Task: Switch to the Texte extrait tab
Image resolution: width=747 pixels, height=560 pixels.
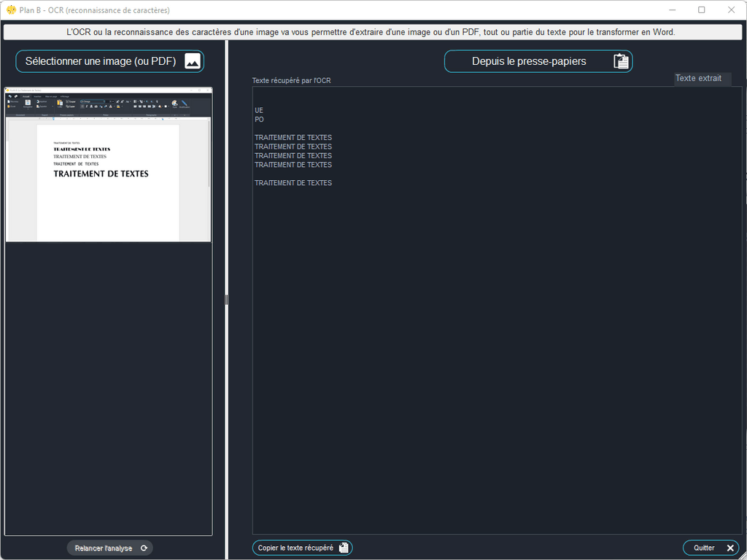Action: pyautogui.click(x=703, y=79)
